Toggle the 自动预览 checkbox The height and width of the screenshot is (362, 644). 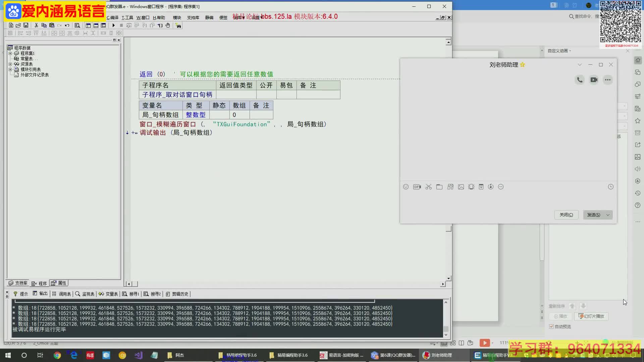[551, 326]
